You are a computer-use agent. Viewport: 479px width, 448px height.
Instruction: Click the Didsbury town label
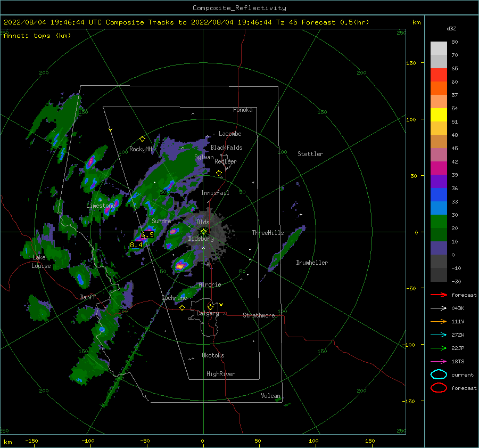pyautogui.click(x=201, y=239)
